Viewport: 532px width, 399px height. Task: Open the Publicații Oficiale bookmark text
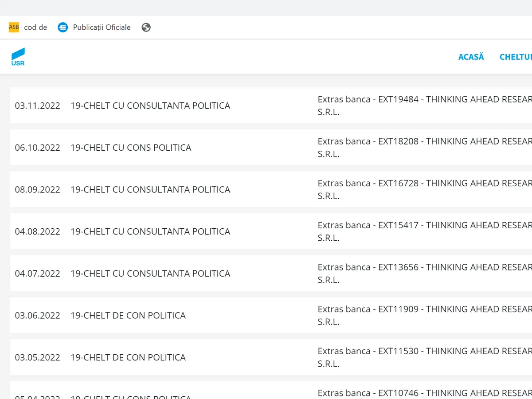click(x=102, y=27)
